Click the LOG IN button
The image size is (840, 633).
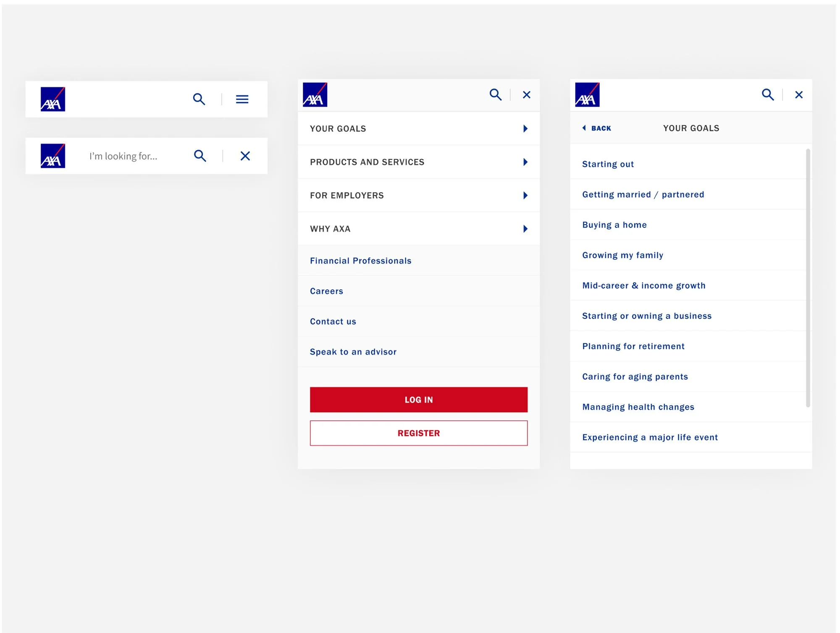tap(418, 399)
